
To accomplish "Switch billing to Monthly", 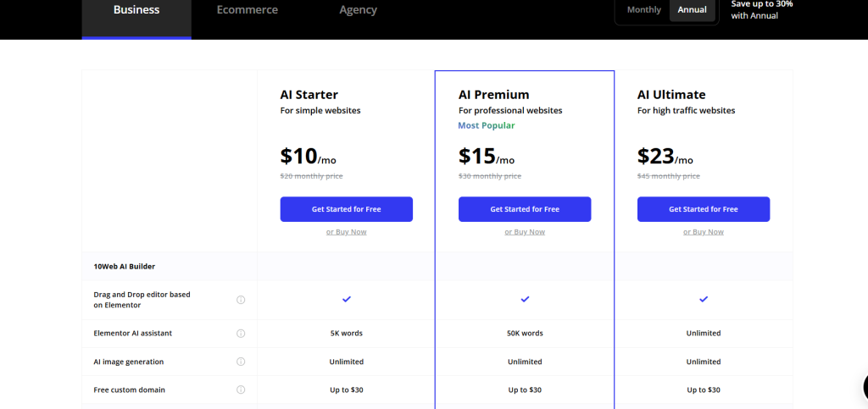I will [644, 10].
